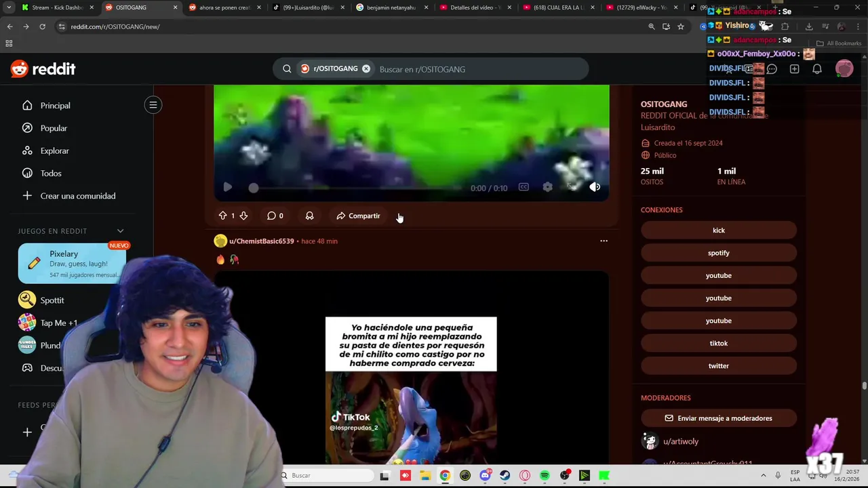Play the video post
The width and height of the screenshot is (868, 488).
(x=228, y=188)
